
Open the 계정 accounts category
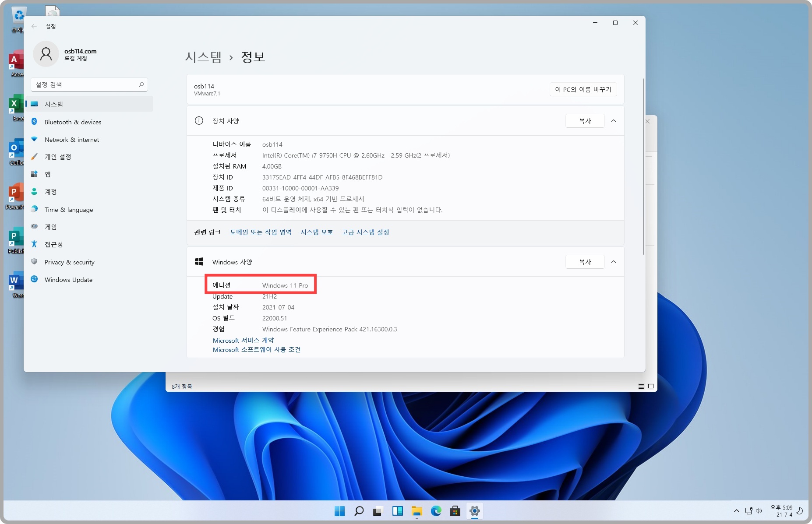pos(90,192)
